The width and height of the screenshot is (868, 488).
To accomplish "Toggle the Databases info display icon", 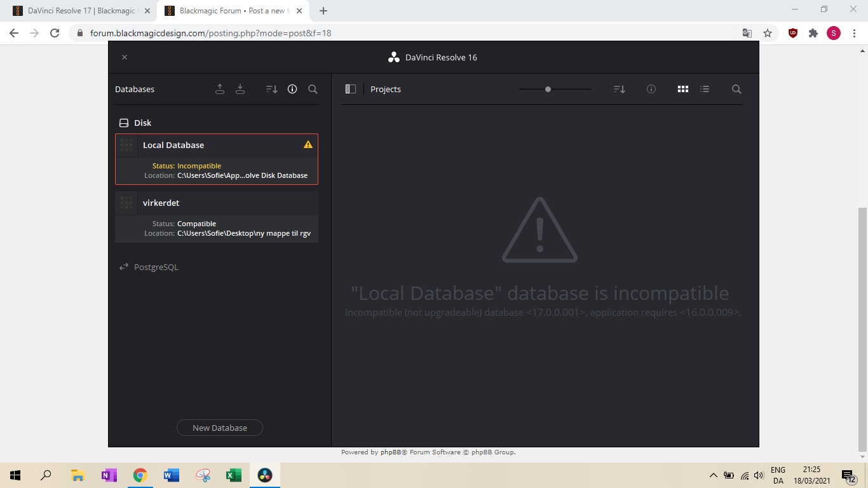I will [x=292, y=89].
